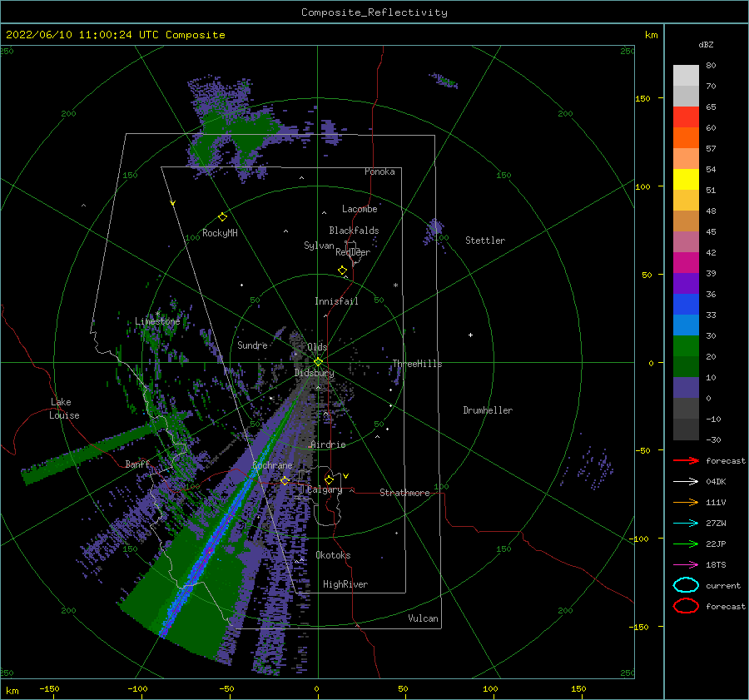Click the Sylvan label
Image resolution: width=749 pixels, height=700 pixels.
coord(319,246)
